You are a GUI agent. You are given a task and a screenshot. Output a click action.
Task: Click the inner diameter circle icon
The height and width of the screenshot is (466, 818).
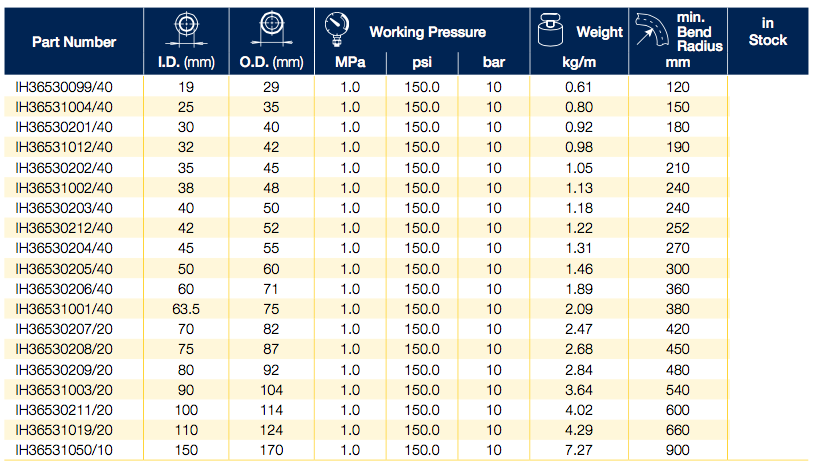point(186,29)
